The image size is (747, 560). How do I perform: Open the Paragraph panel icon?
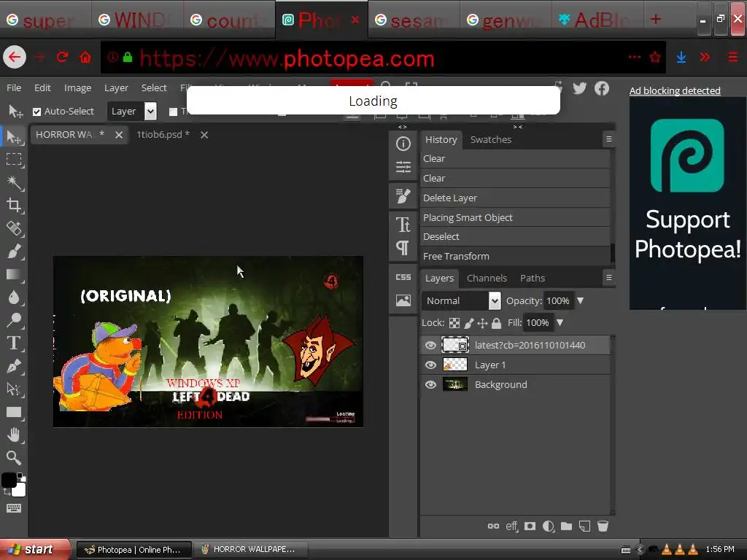(403, 248)
